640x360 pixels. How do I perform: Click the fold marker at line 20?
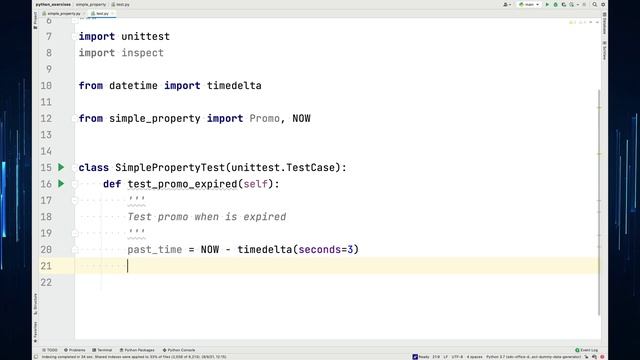[x=75, y=249]
